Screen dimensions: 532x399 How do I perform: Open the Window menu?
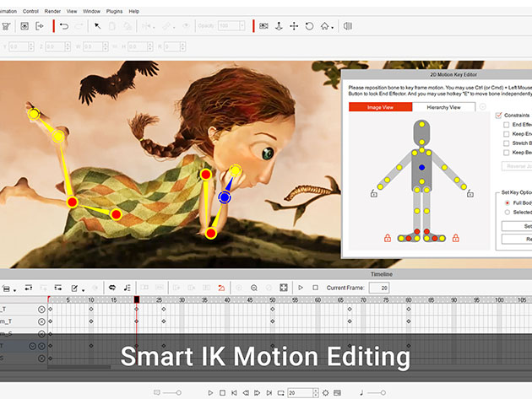[91, 11]
